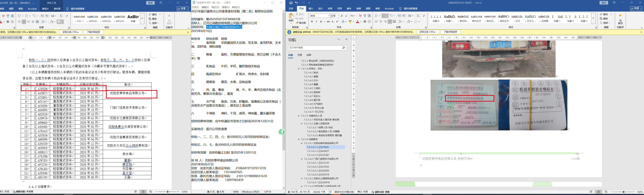Open navigation pane options dropdown arrow
Viewport: 644px width, 195px height.
click(x=339, y=39)
